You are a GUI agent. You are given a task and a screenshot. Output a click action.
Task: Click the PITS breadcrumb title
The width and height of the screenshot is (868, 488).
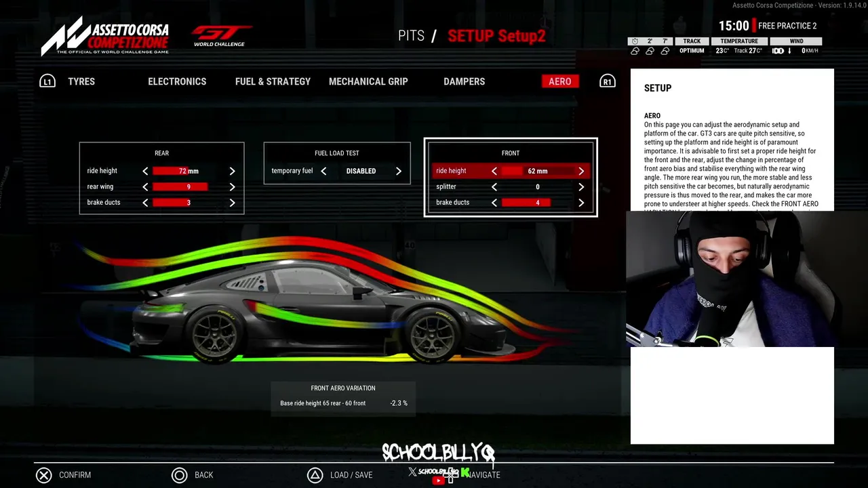tap(411, 36)
